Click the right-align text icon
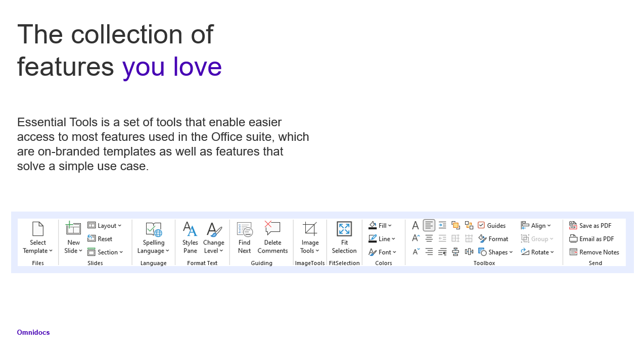 pyautogui.click(x=429, y=251)
